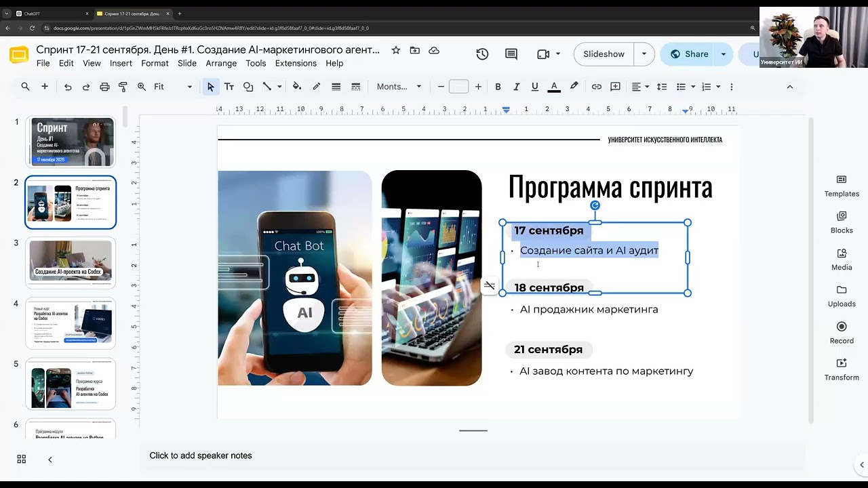This screenshot has width=868, height=488.
Task: Activate the paint format tool
Action: [123, 87]
